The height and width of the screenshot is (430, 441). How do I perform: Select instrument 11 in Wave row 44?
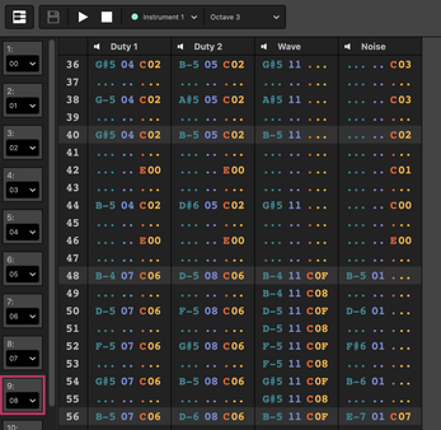(x=295, y=205)
